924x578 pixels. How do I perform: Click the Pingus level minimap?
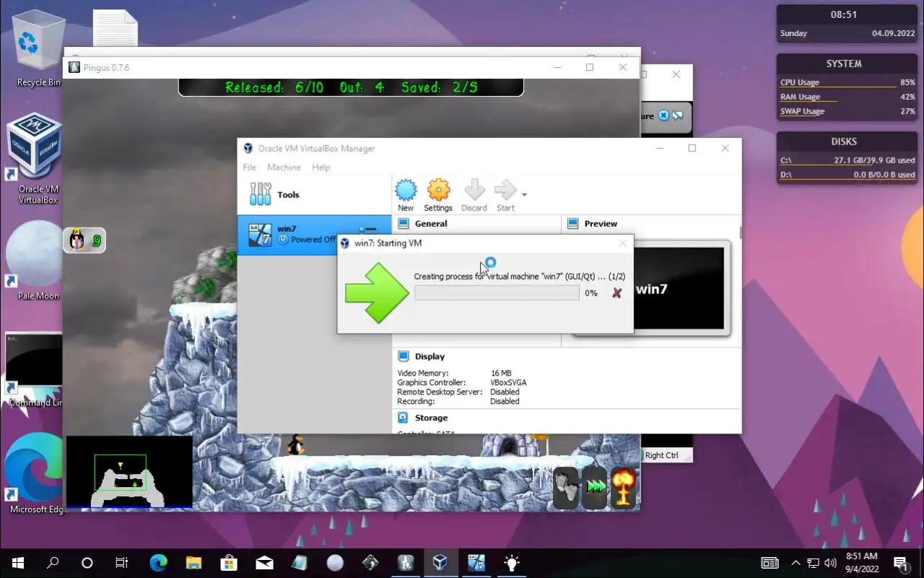[x=129, y=473]
